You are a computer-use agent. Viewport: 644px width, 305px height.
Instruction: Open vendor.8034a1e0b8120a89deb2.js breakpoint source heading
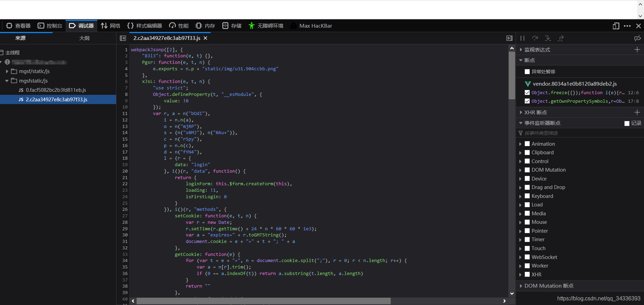pyautogui.click(x=575, y=84)
